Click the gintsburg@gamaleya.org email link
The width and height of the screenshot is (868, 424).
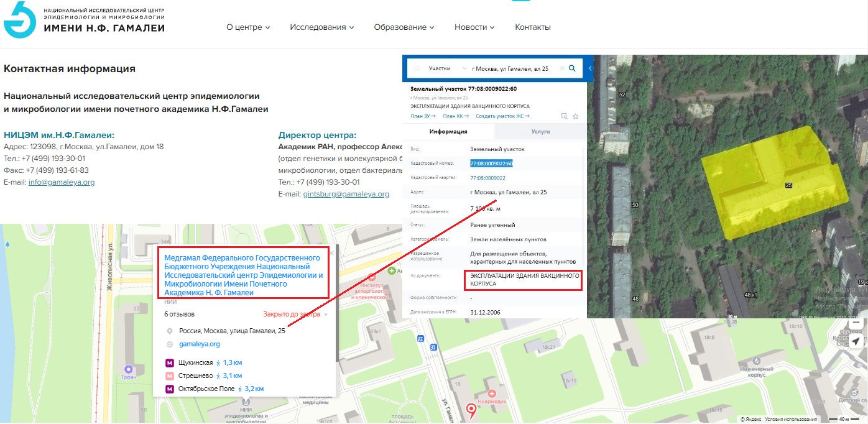(346, 194)
